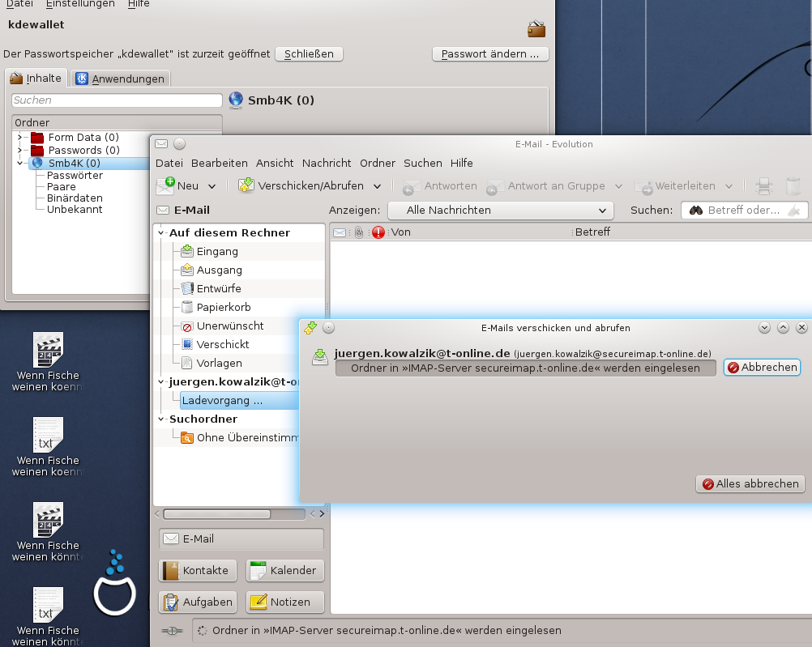This screenshot has height=647, width=812.
Task: Switch to Notizen view
Action: pos(284,602)
